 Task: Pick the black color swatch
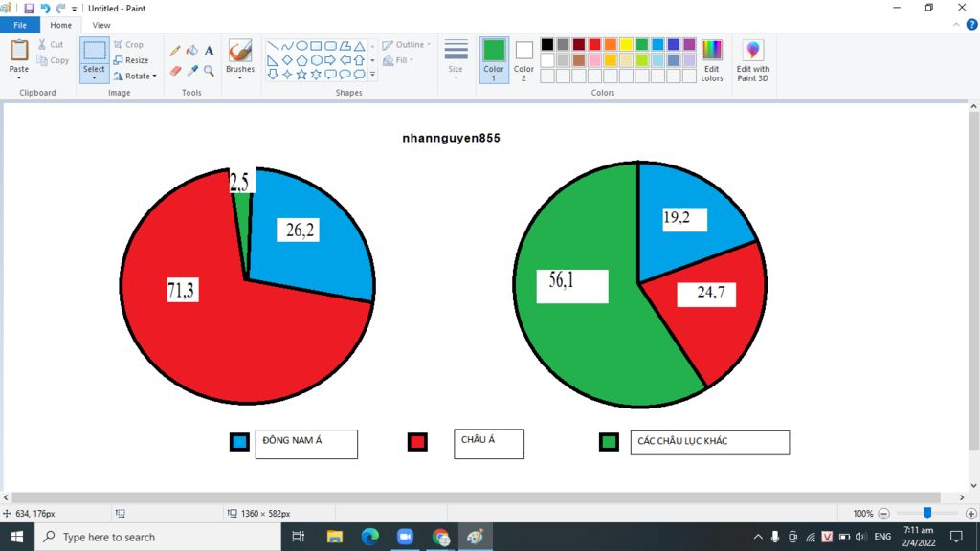(546, 44)
